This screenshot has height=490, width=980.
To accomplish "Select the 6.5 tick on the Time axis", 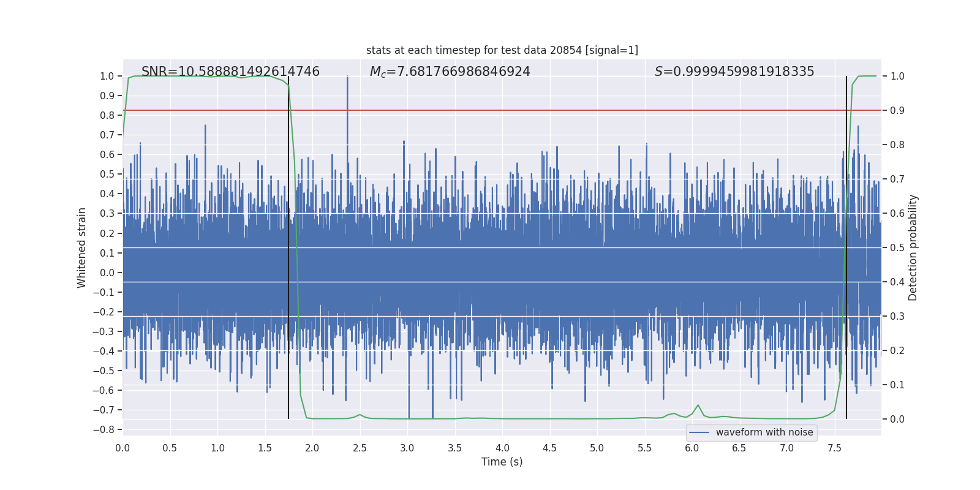I will pos(739,448).
